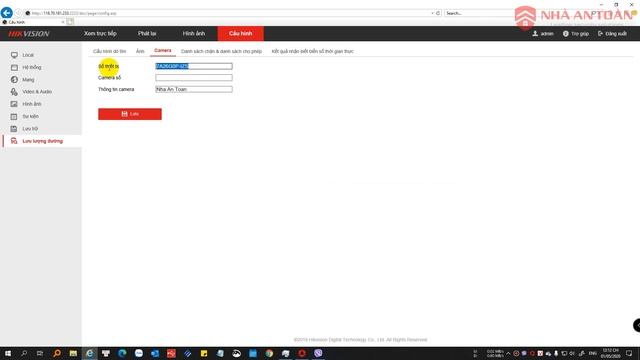Open Danh sách chặn & danh sách cho phép tab

click(221, 51)
